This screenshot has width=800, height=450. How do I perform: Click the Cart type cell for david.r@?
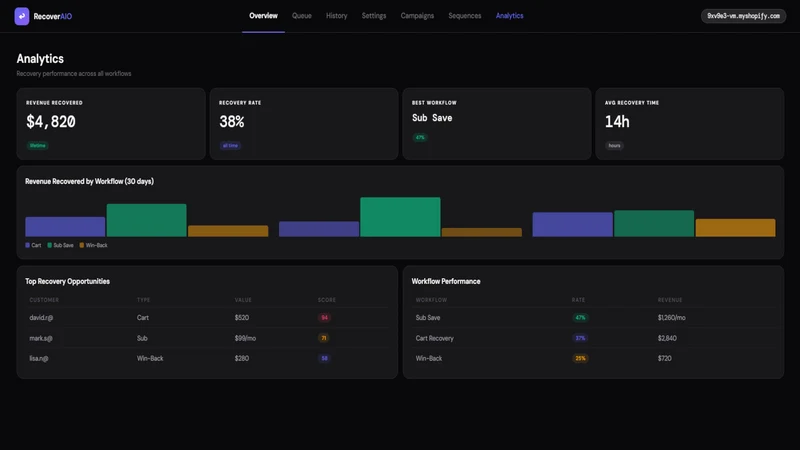tap(142, 317)
